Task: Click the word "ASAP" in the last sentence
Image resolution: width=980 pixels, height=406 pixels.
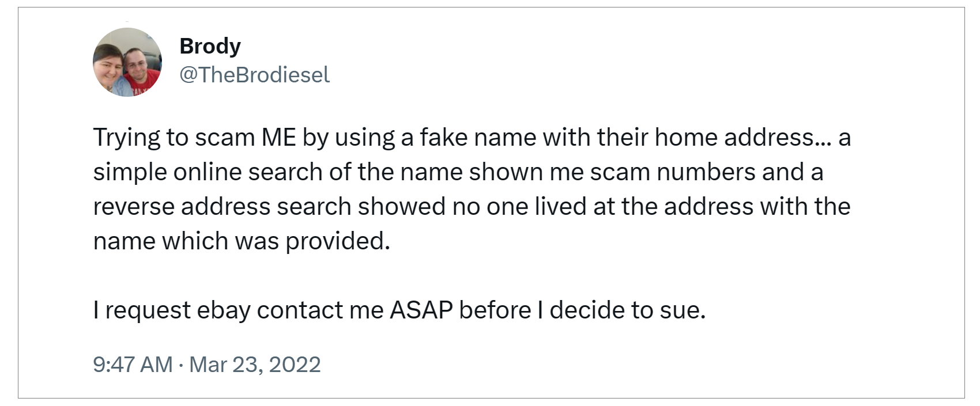Action: [x=421, y=310]
